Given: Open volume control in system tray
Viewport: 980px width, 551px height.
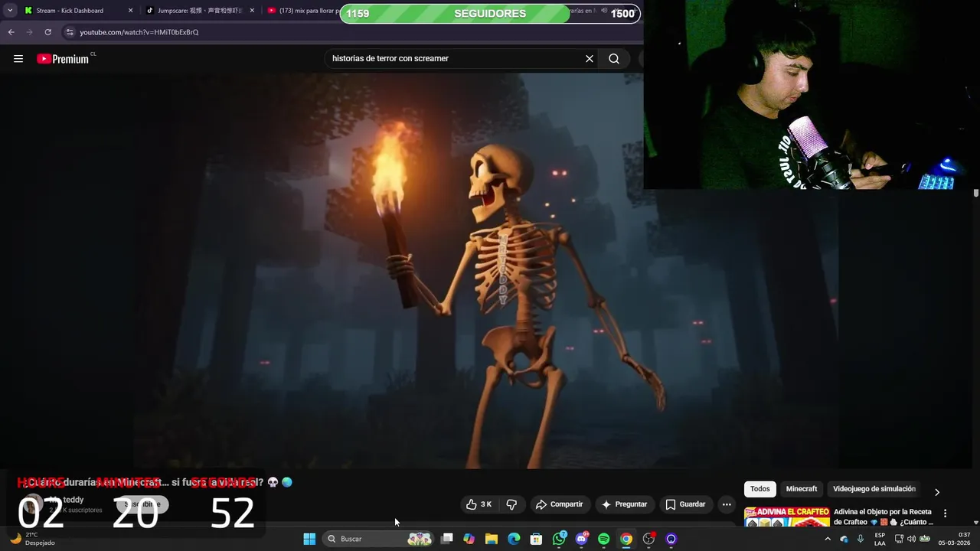Looking at the screenshot, I should [x=911, y=539].
